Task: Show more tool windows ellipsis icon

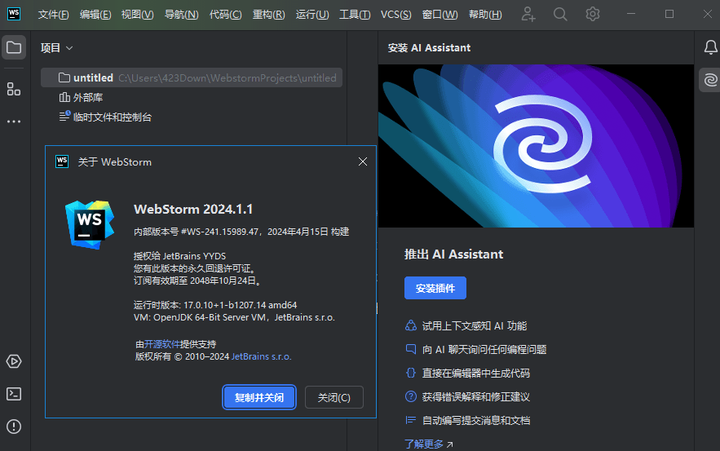Action: pyautogui.click(x=14, y=122)
